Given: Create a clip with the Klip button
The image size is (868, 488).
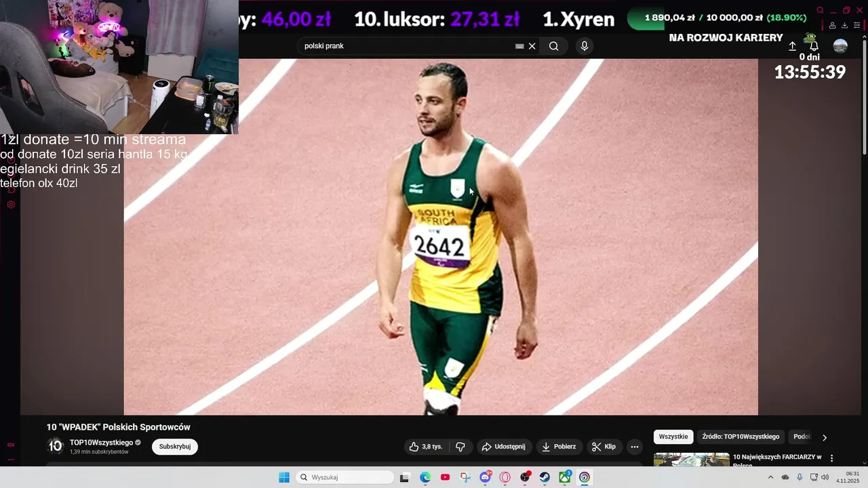Looking at the screenshot, I should click(604, 447).
